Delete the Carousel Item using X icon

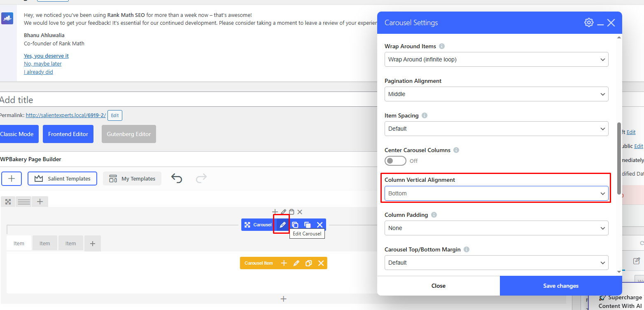321,263
